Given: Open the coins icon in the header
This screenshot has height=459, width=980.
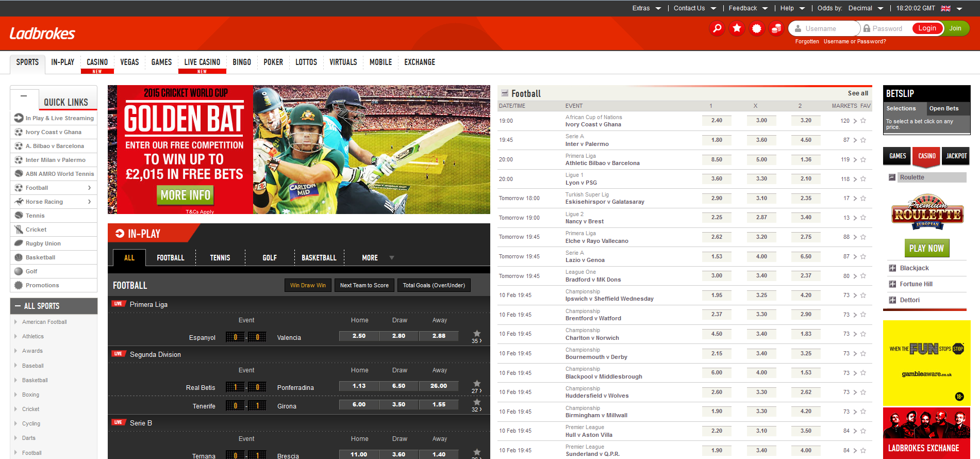Looking at the screenshot, I should [x=776, y=28].
